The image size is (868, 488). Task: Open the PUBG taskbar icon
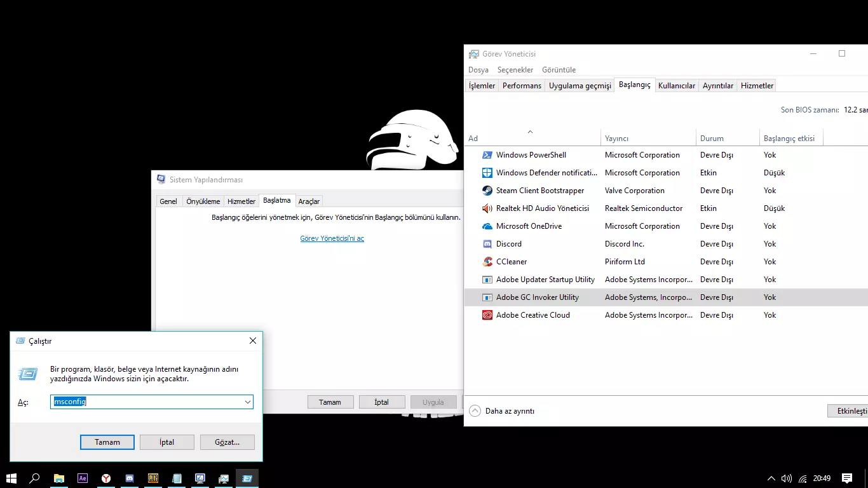(153, 478)
